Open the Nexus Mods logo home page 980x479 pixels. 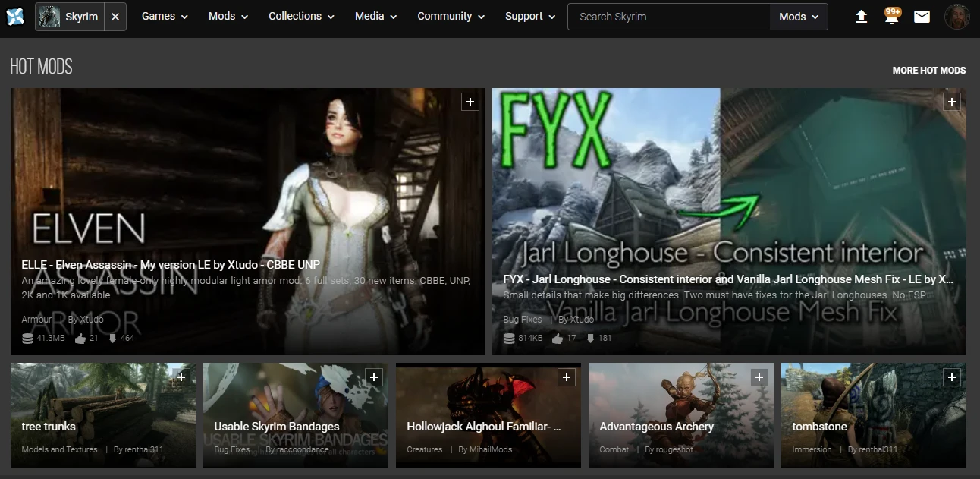tap(15, 16)
